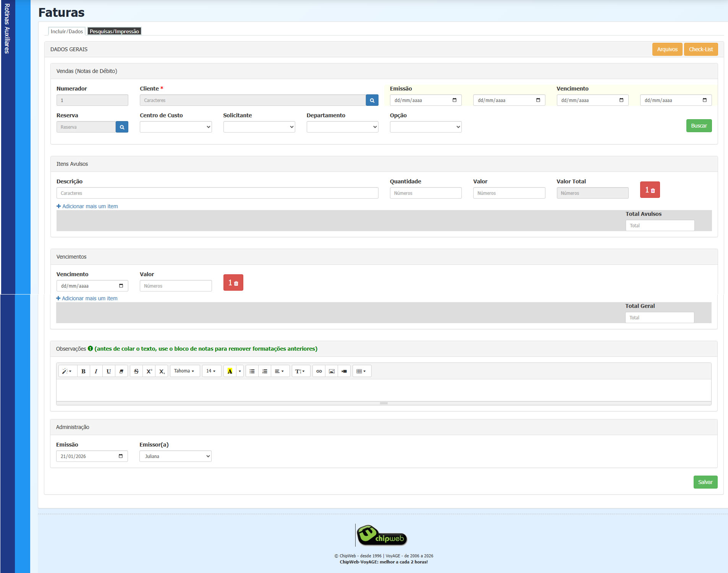The height and width of the screenshot is (573, 728).
Task: Click the Cliente search magnifier button
Action: [372, 100]
